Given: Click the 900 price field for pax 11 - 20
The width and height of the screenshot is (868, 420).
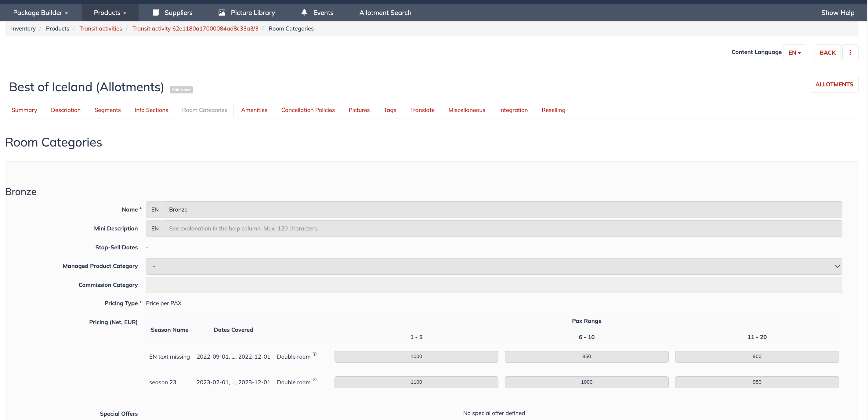Looking at the screenshot, I should [757, 356].
